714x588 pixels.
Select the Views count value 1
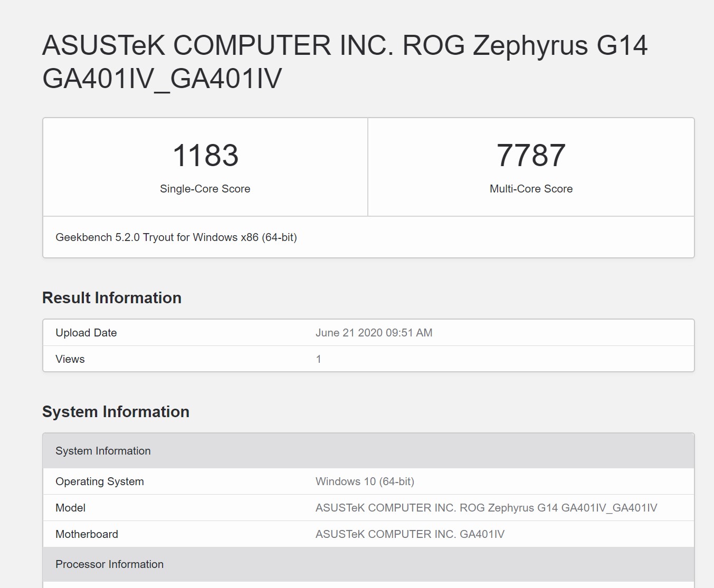point(318,359)
